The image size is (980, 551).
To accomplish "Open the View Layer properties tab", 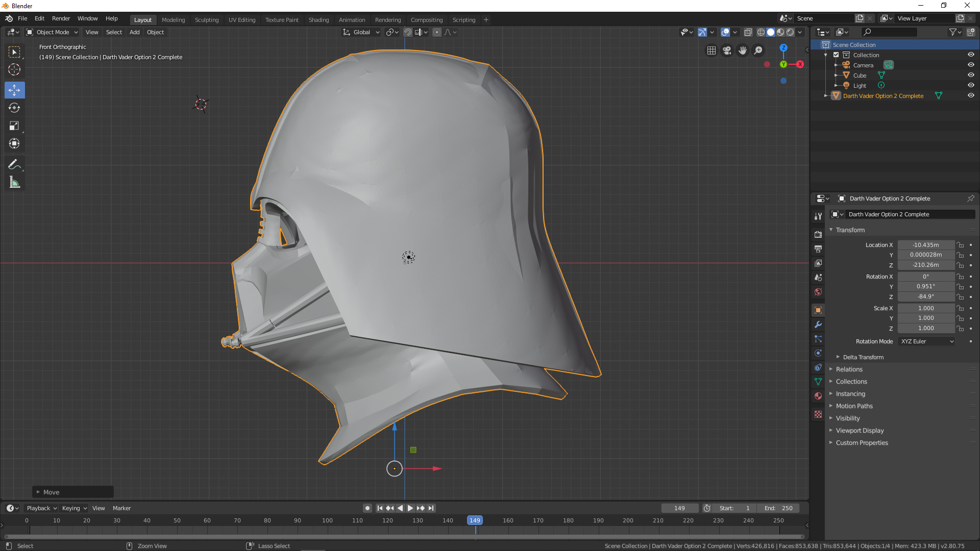I will point(818,263).
